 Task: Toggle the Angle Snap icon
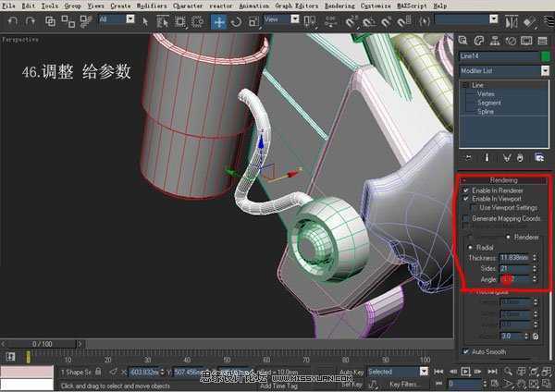[369, 22]
